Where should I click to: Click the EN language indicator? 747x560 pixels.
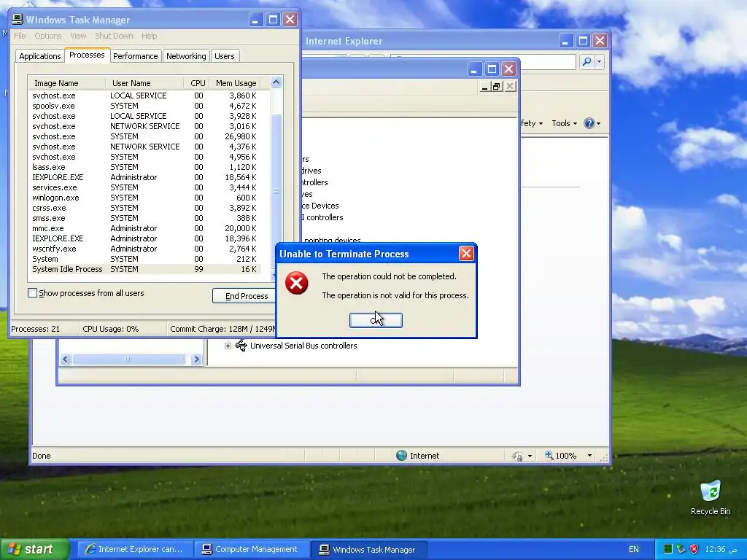click(x=634, y=549)
